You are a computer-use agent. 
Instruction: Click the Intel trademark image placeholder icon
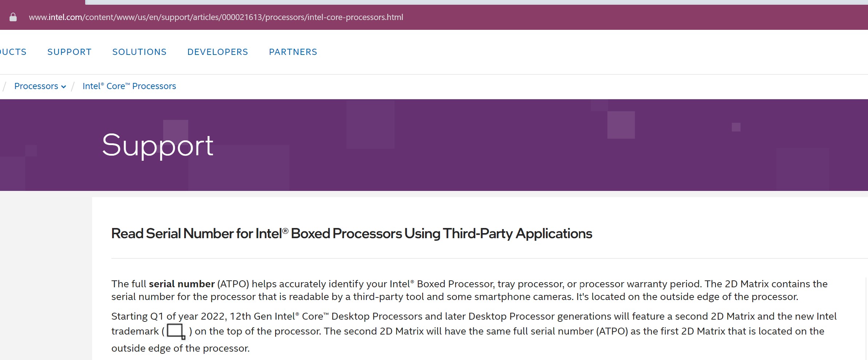click(175, 331)
